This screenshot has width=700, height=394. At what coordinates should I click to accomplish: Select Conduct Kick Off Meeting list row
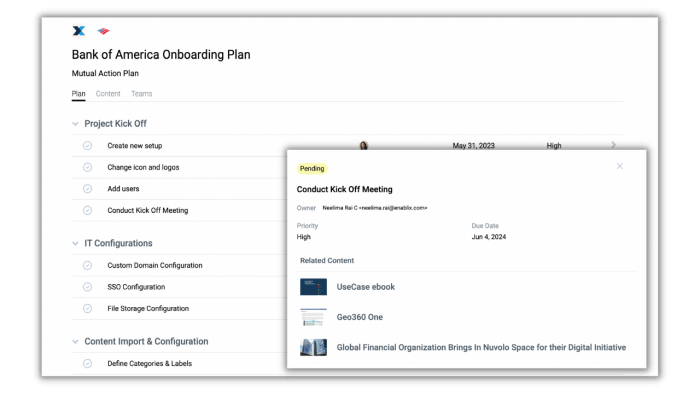click(x=148, y=210)
